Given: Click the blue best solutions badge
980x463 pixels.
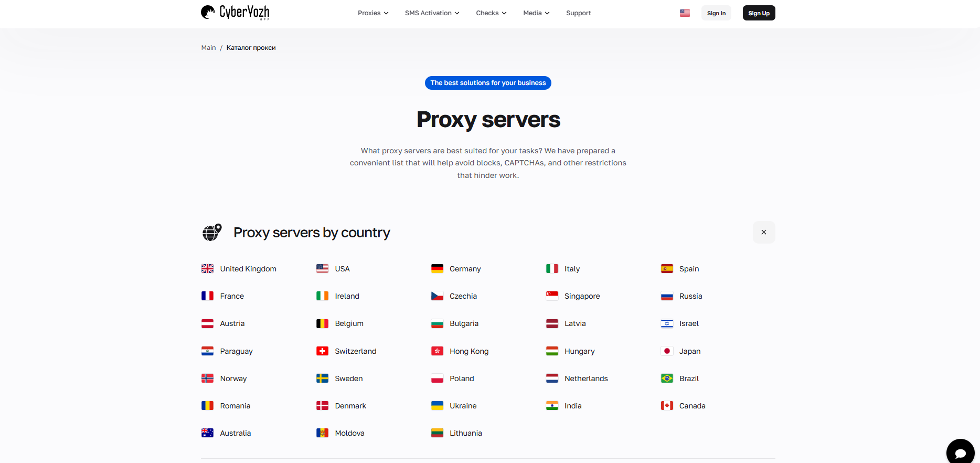Looking at the screenshot, I should pos(488,83).
